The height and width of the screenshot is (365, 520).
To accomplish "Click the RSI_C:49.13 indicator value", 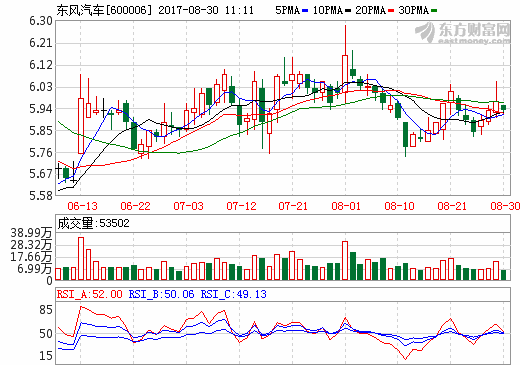I will [233, 294].
